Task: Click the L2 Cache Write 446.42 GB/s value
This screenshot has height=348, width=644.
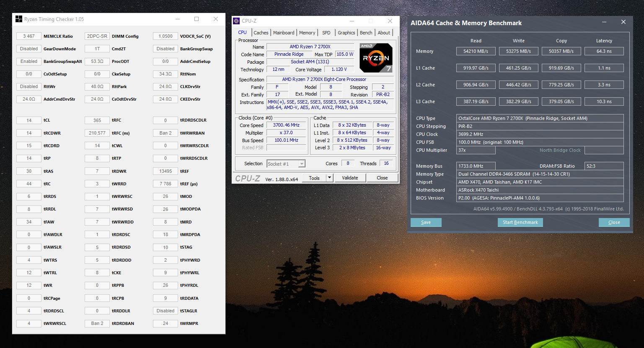Action: tap(519, 85)
